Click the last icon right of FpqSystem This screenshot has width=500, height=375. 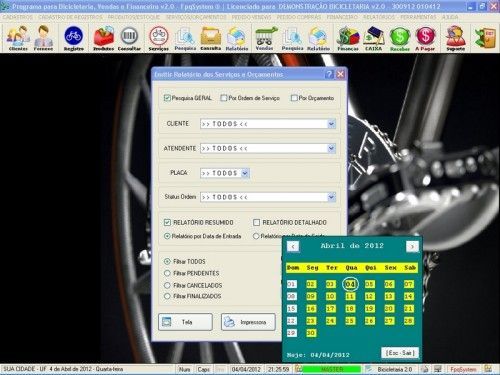coord(488,369)
